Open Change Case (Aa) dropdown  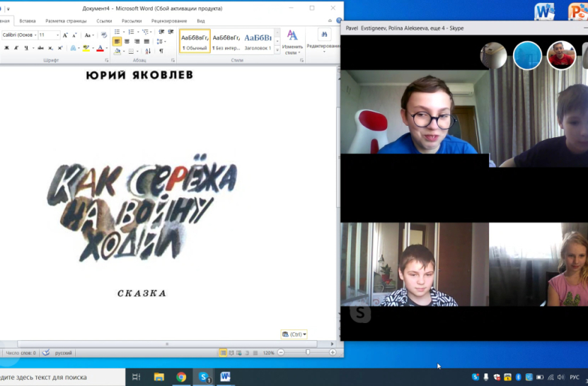click(x=88, y=35)
